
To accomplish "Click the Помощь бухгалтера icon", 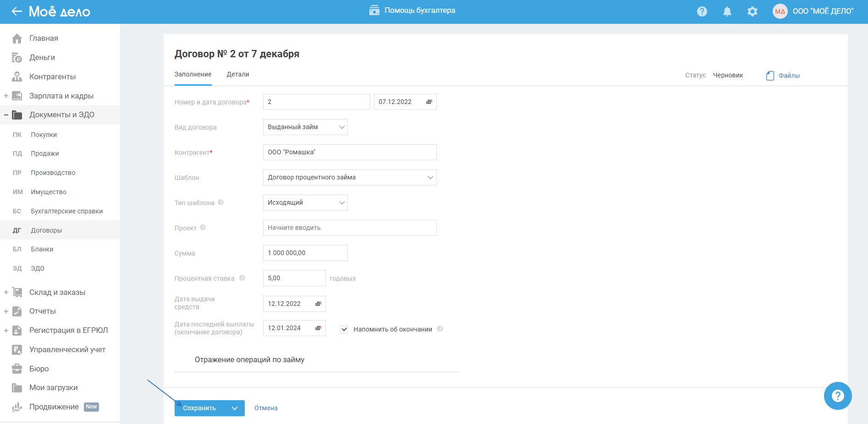I will (x=374, y=11).
